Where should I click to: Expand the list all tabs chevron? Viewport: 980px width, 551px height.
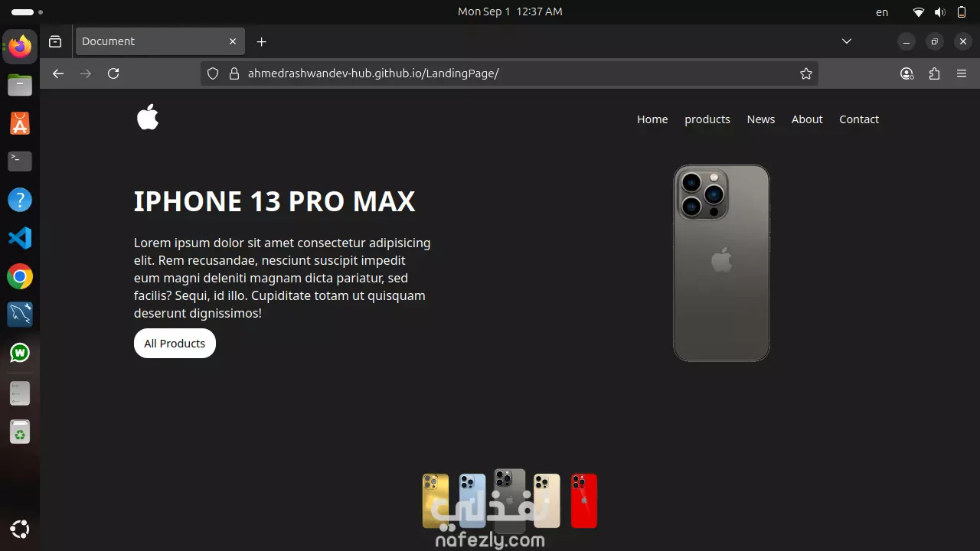click(847, 41)
